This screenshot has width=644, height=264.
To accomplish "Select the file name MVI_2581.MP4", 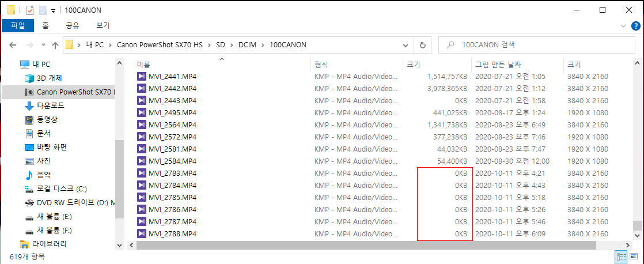I will point(172,149).
